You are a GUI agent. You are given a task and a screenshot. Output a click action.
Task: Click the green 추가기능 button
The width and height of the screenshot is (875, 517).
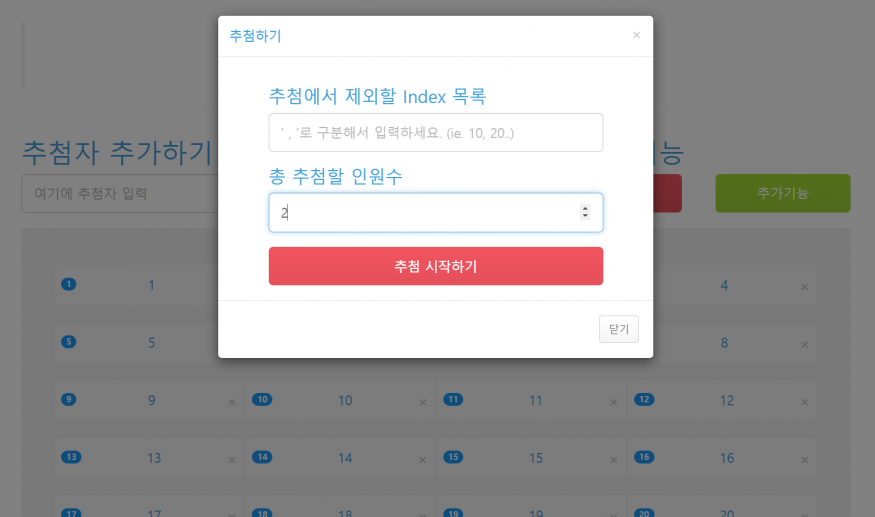click(782, 193)
